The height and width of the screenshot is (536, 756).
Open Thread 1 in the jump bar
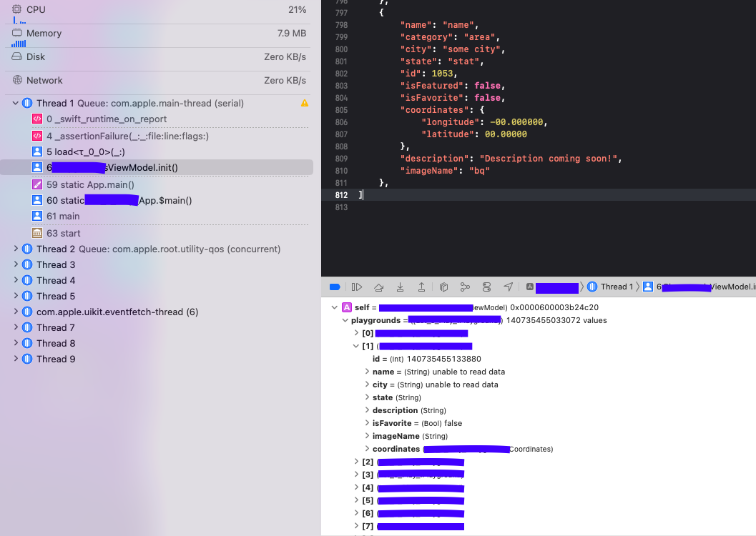(612, 286)
